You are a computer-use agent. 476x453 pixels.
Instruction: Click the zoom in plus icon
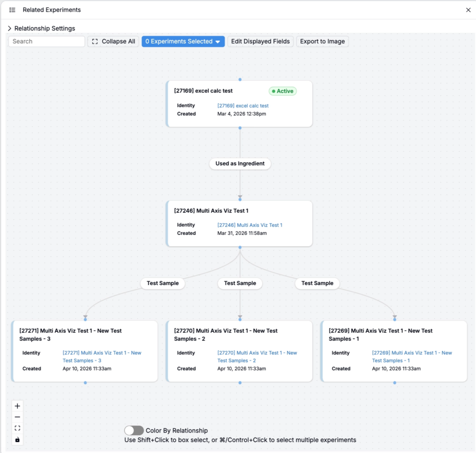18,406
